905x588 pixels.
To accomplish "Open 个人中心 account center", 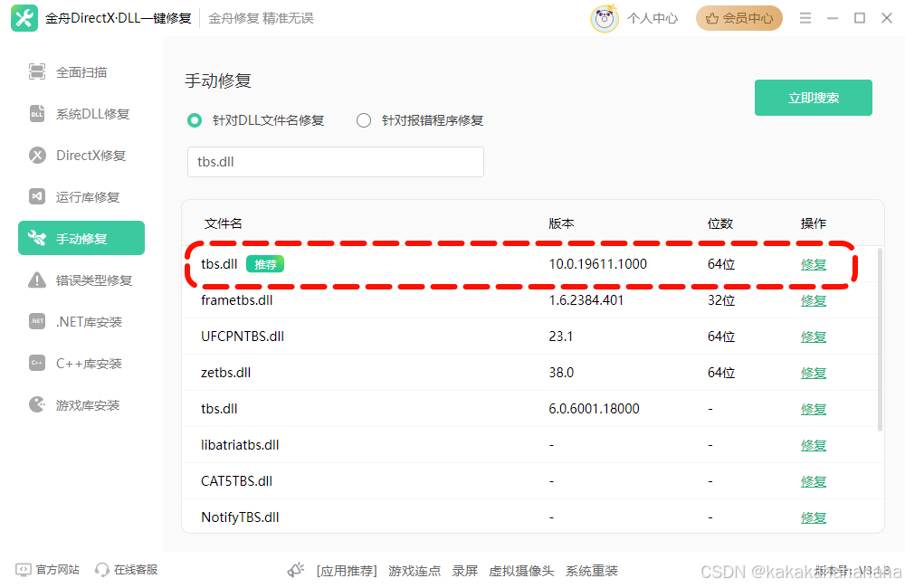I will pyautogui.click(x=653, y=17).
